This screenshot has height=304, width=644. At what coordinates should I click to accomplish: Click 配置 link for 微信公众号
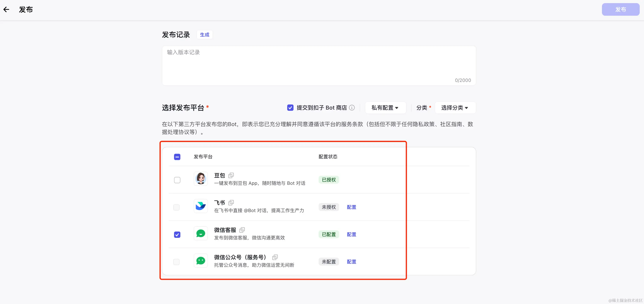351,261
